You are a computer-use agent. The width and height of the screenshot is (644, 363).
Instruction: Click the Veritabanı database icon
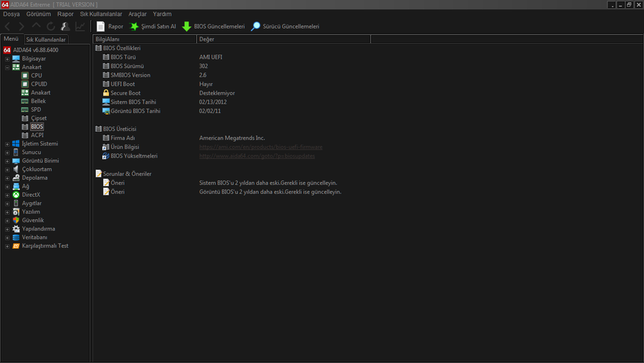click(x=16, y=237)
